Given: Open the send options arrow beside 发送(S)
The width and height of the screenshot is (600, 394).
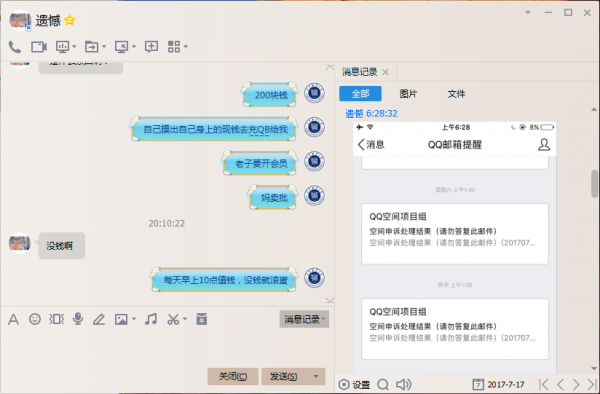Looking at the screenshot, I should tap(316, 376).
